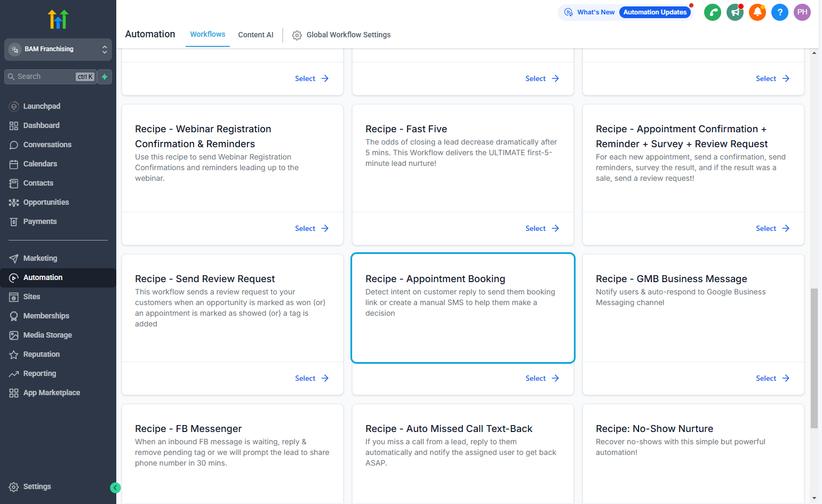Collapse the sidebar with green arrow
This screenshot has width=822, height=504.
(x=115, y=487)
